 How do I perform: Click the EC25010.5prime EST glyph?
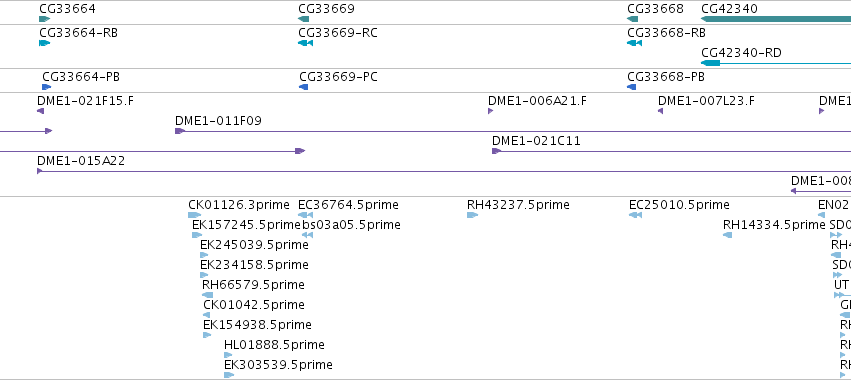[x=636, y=215]
